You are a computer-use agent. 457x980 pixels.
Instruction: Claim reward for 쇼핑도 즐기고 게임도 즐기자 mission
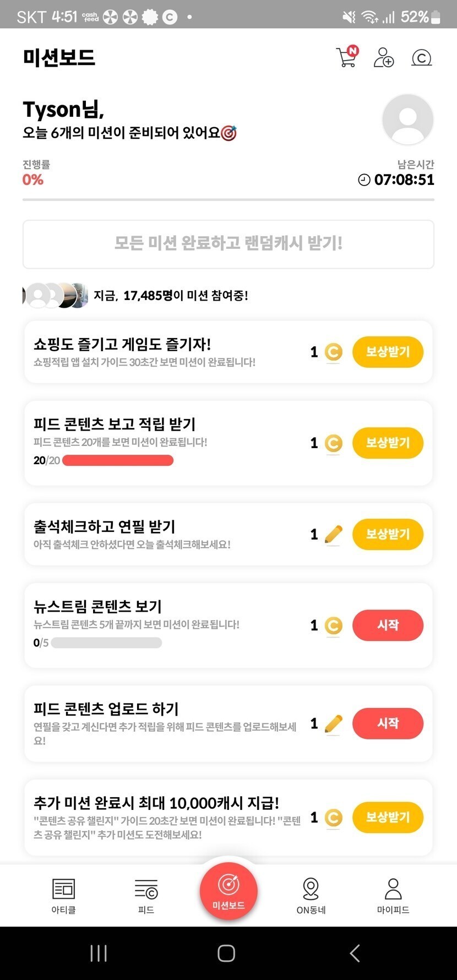click(x=388, y=352)
